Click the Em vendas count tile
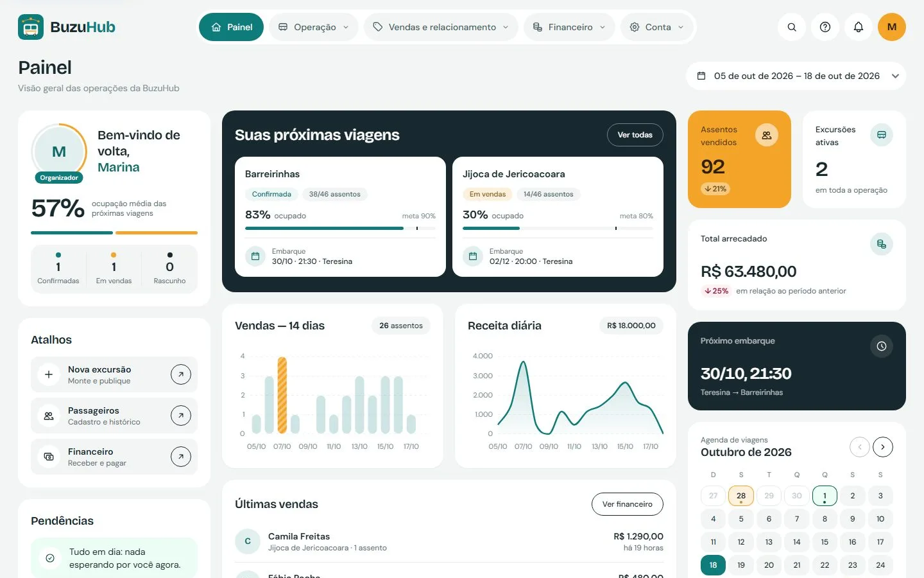The image size is (924, 578). (114, 269)
